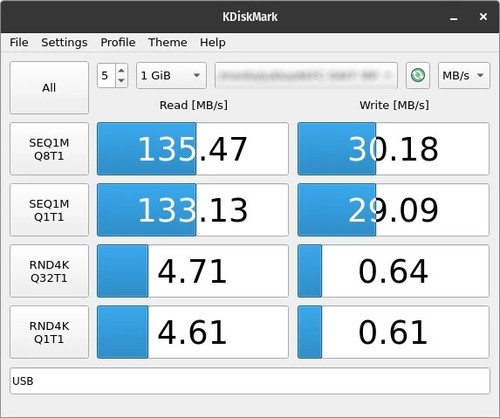Image resolution: width=500 pixels, height=418 pixels.
Task: Click the 0.64 write result
Action: [x=393, y=271]
